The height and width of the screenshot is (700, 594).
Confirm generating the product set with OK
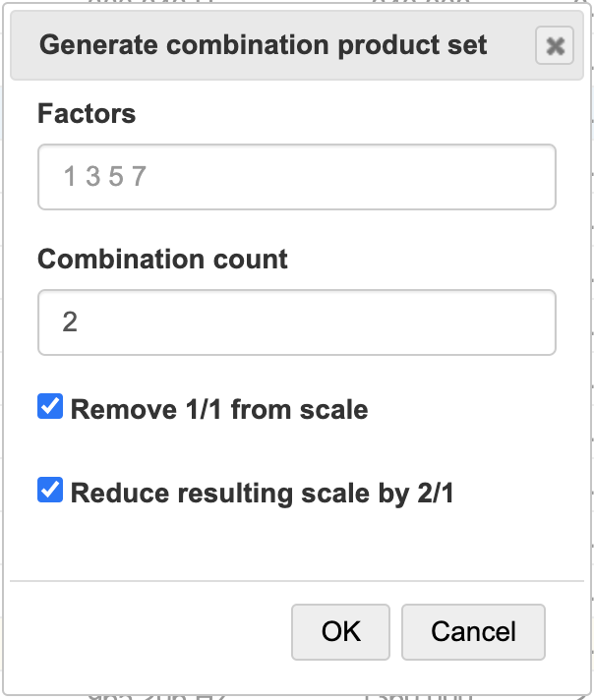[x=340, y=631]
